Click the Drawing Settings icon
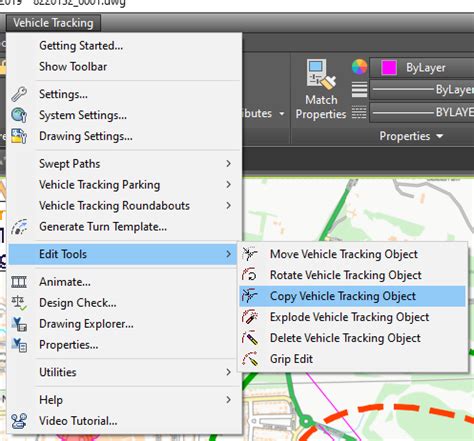This screenshot has width=474, height=441. pyautogui.click(x=19, y=136)
